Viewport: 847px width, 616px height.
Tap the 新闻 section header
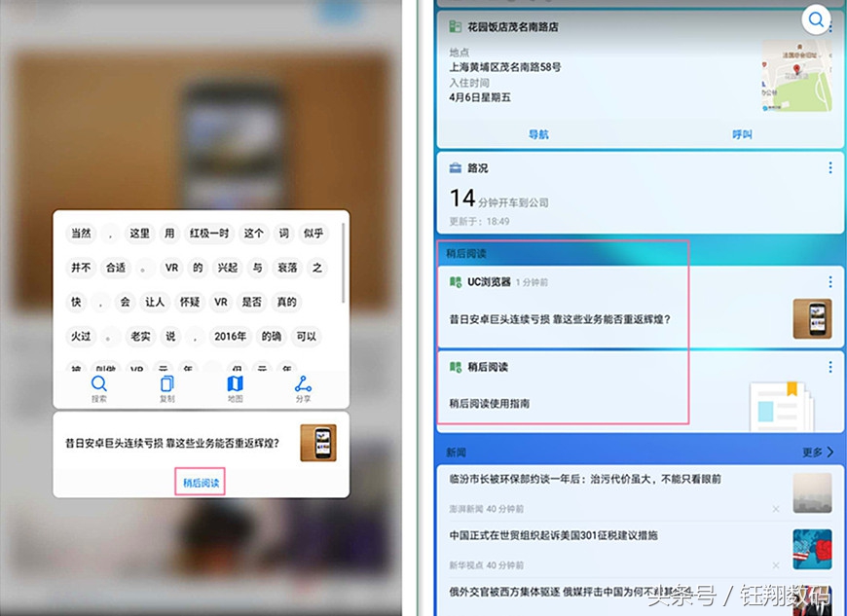click(456, 453)
